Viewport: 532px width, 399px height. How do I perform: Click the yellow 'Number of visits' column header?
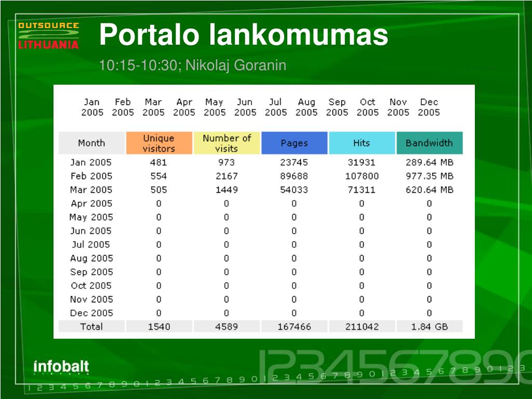(227, 143)
